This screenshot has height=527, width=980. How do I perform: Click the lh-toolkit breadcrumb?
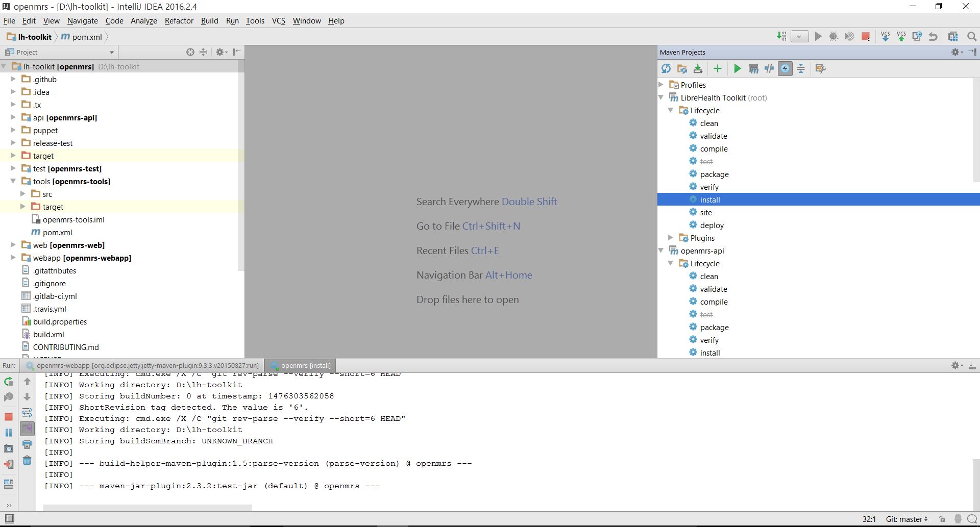pyautogui.click(x=29, y=37)
